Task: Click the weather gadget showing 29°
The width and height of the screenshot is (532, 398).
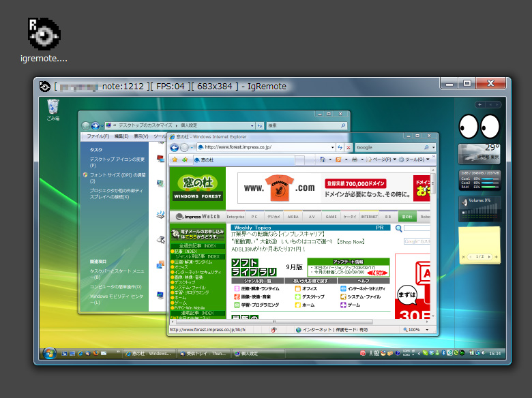Action: pyautogui.click(x=479, y=153)
